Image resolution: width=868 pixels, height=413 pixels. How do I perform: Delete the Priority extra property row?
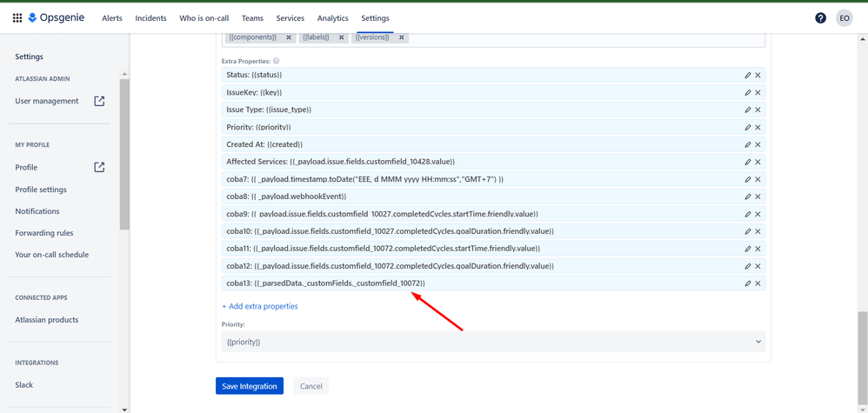(758, 127)
